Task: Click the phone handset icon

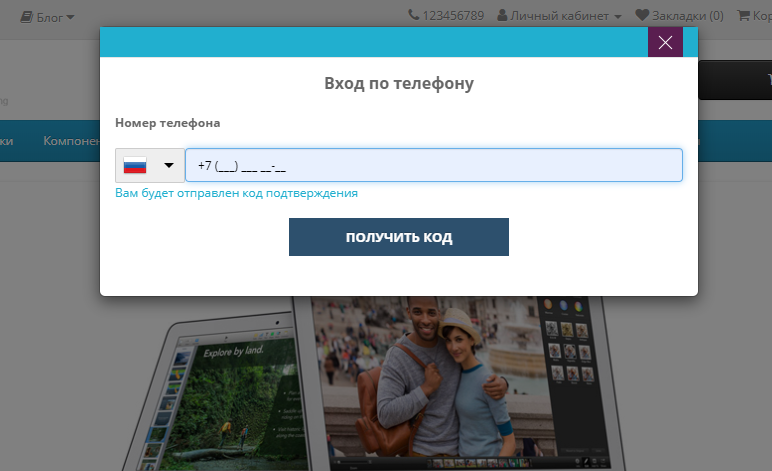Action: click(414, 15)
